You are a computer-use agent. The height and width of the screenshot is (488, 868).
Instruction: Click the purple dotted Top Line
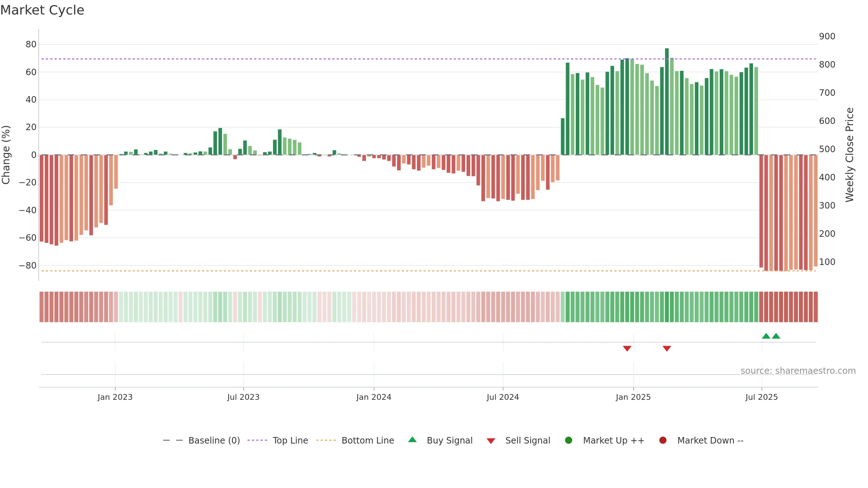click(x=429, y=59)
